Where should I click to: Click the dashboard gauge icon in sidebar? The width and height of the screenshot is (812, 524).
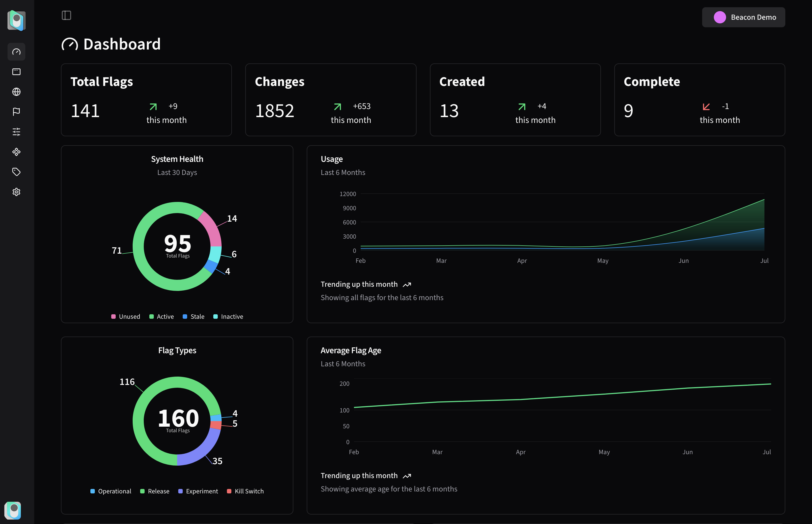[x=16, y=52]
